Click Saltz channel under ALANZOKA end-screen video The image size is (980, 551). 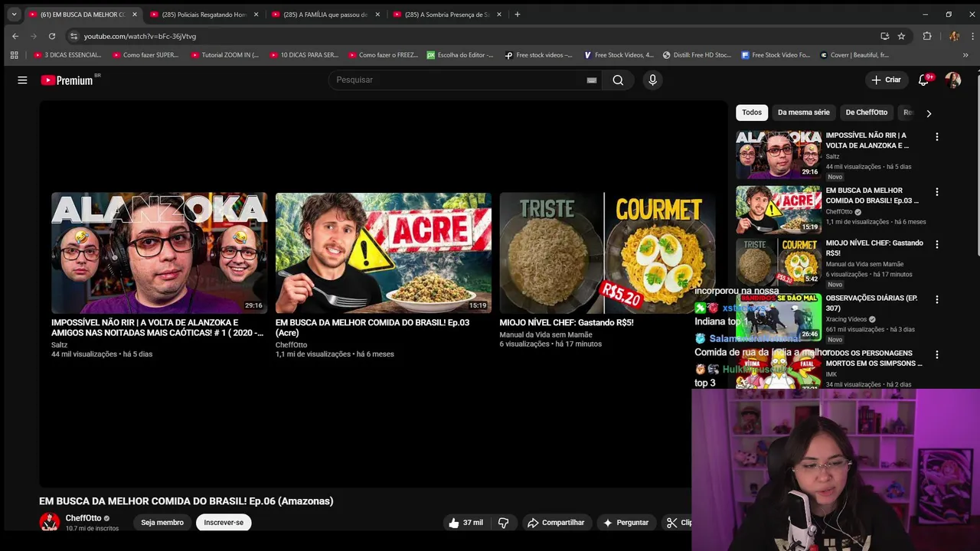[x=60, y=345]
